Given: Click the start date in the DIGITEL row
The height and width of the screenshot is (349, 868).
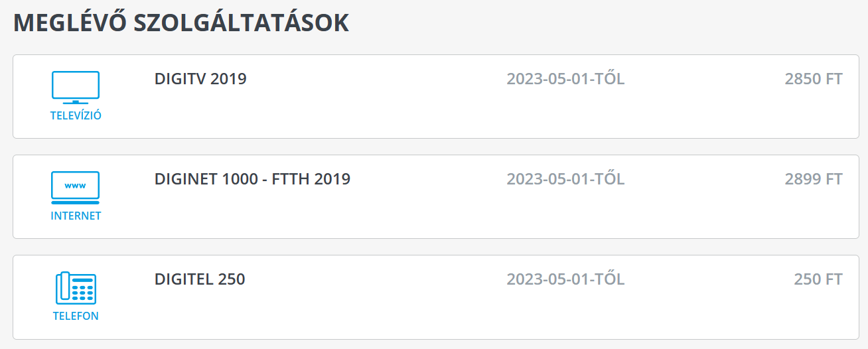Looking at the screenshot, I should [565, 280].
